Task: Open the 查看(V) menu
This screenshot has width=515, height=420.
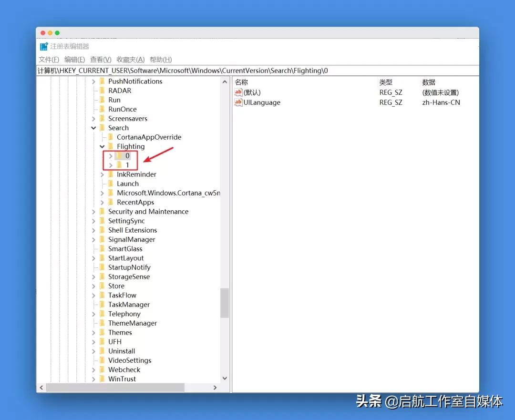Action: pyautogui.click(x=100, y=59)
